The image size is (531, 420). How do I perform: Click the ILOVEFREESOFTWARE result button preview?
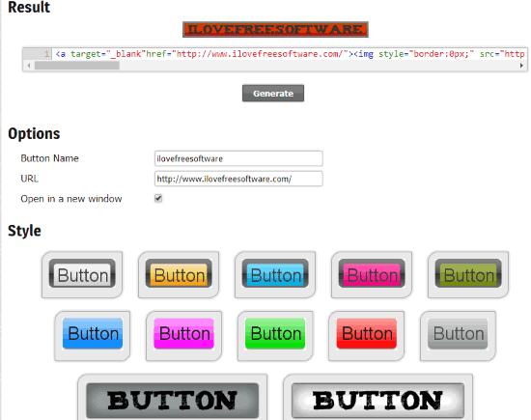[275, 30]
